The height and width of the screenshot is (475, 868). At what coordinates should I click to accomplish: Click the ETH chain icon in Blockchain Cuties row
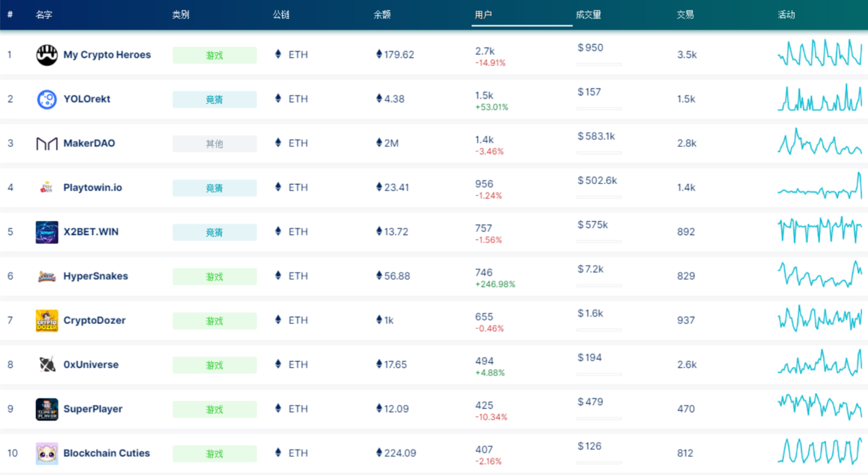[x=278, y=453]
